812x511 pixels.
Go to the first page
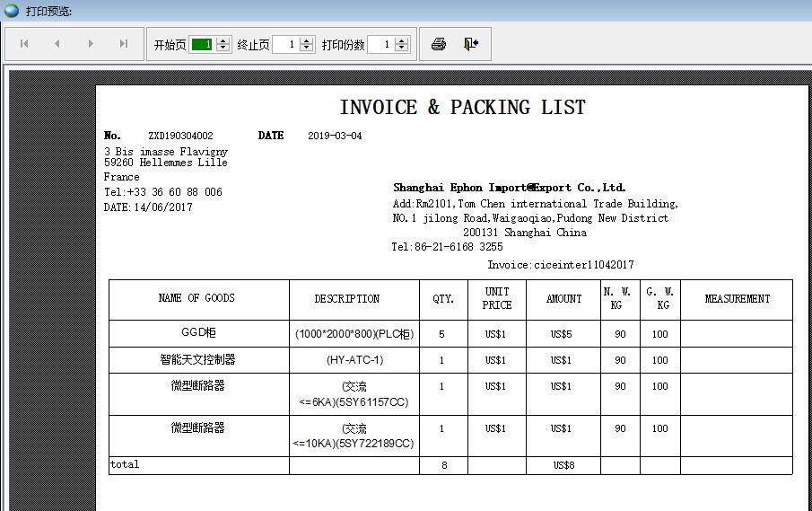(24, 44)
